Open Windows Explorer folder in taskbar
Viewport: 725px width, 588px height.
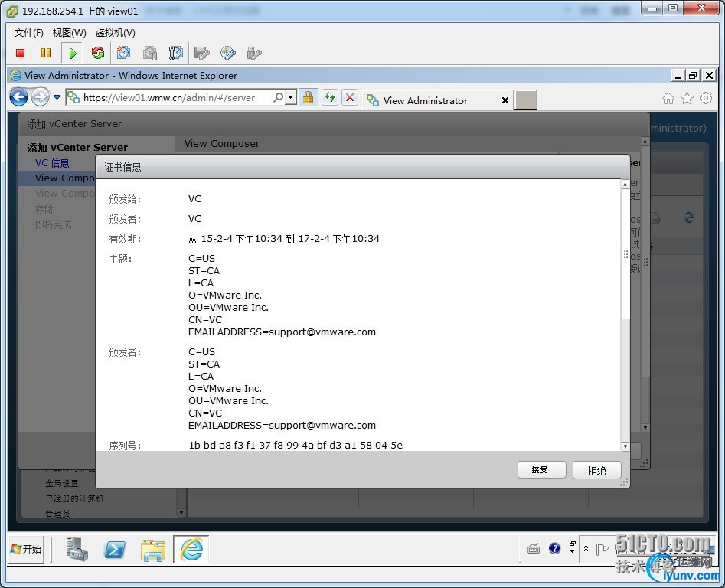coord(153,550)
